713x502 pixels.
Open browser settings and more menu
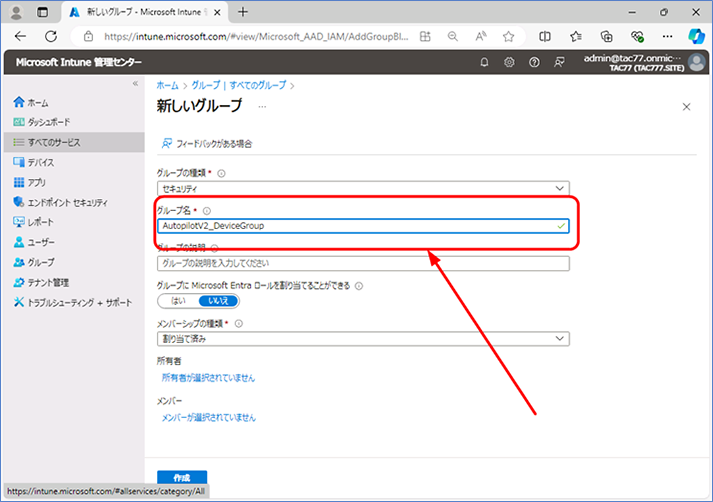point(667,36)
